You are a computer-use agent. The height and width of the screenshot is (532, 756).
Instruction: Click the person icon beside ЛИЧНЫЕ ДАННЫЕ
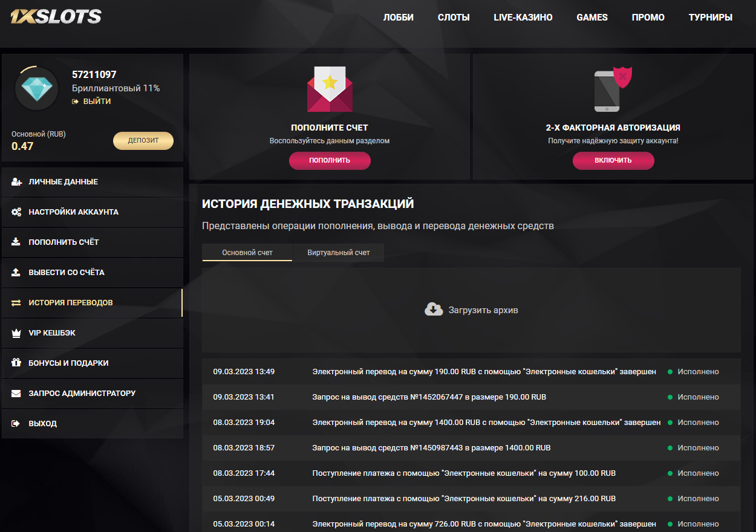[16, 182]
